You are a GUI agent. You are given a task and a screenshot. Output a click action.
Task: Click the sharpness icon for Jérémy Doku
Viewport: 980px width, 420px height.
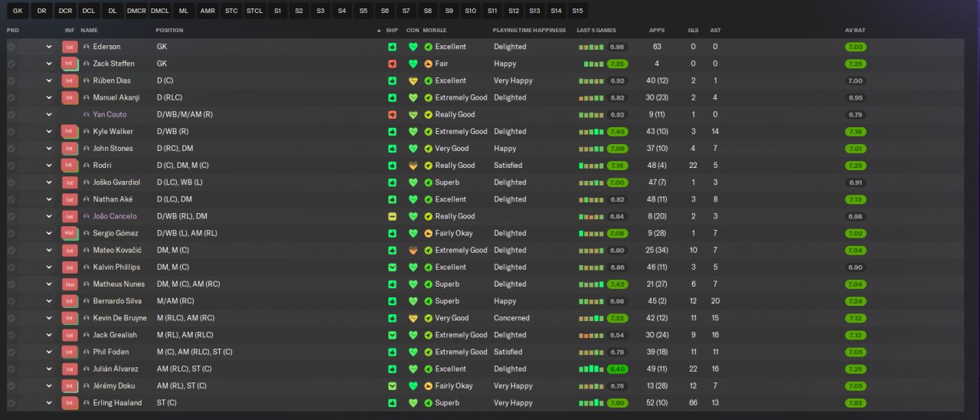click(x=392, y=386)
